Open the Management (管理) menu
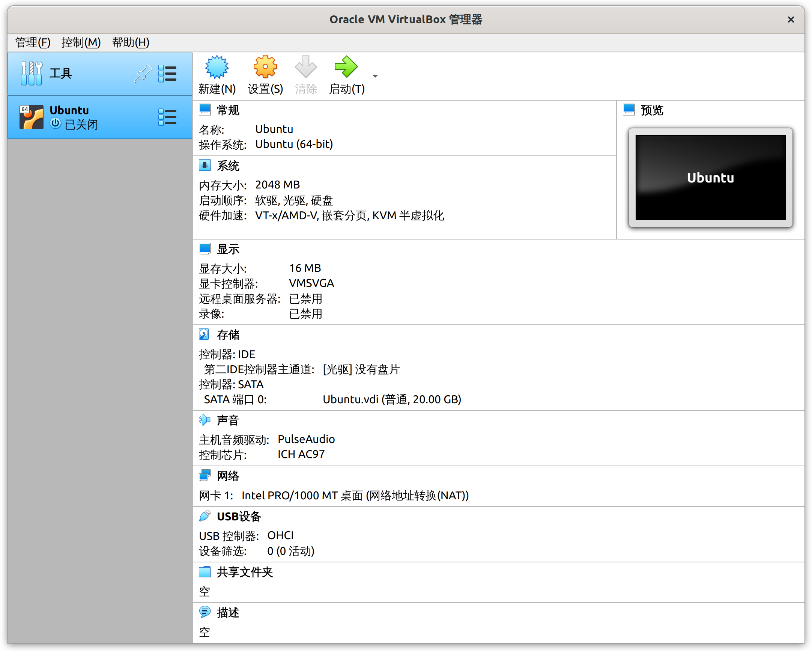812x651 pixels. (32, 42)
